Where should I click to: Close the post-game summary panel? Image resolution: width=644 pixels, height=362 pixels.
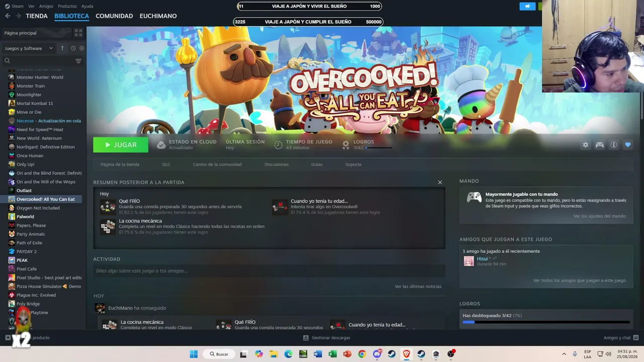[440, 182]
